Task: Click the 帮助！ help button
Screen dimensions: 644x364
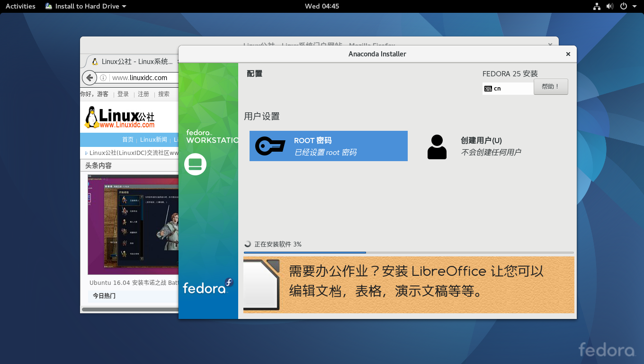Action: pos(551,87)
